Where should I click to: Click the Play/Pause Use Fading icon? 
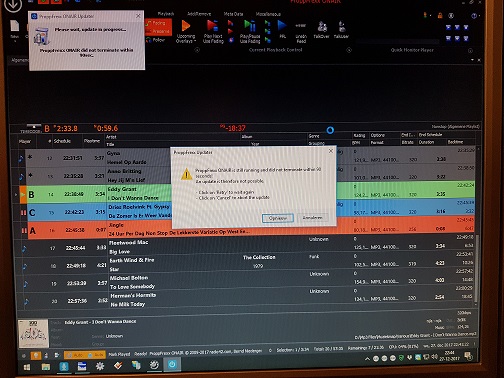(250, 26)
